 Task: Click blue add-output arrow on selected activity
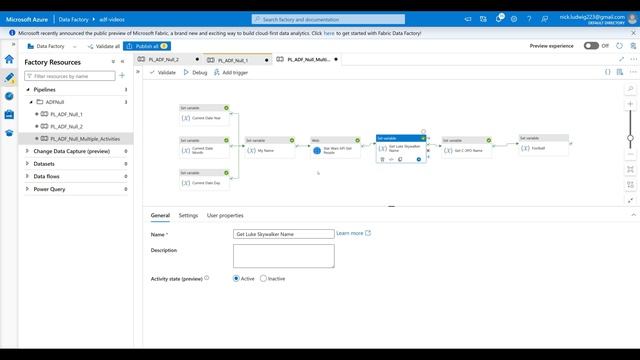click(x=418, y=160)
